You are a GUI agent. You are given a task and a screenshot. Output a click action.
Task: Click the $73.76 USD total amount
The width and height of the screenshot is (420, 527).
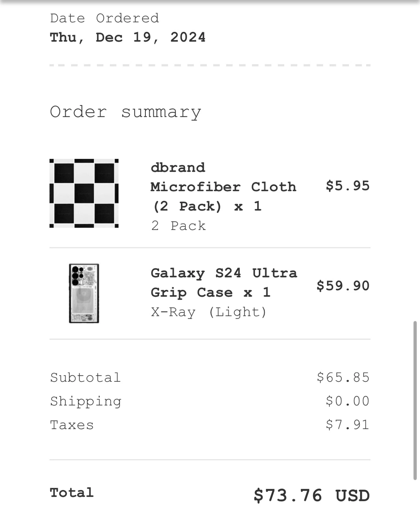(312, 496)
